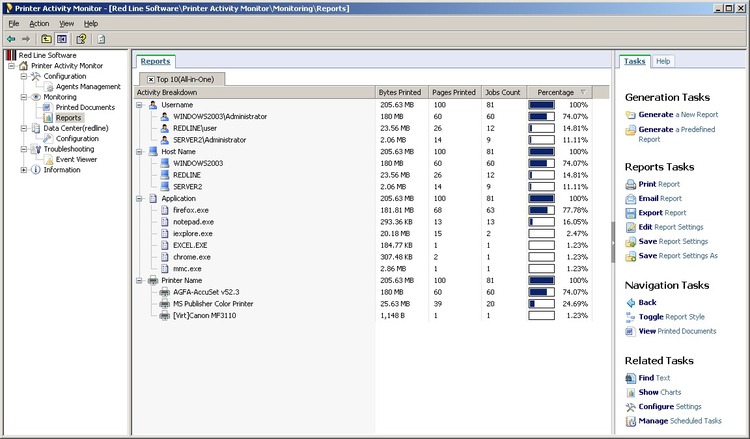Sort by the Jobs Count column header
Image resolution: width=750 pixels, height=439 pixels.
pyautogui.click(x=504, y=92)
